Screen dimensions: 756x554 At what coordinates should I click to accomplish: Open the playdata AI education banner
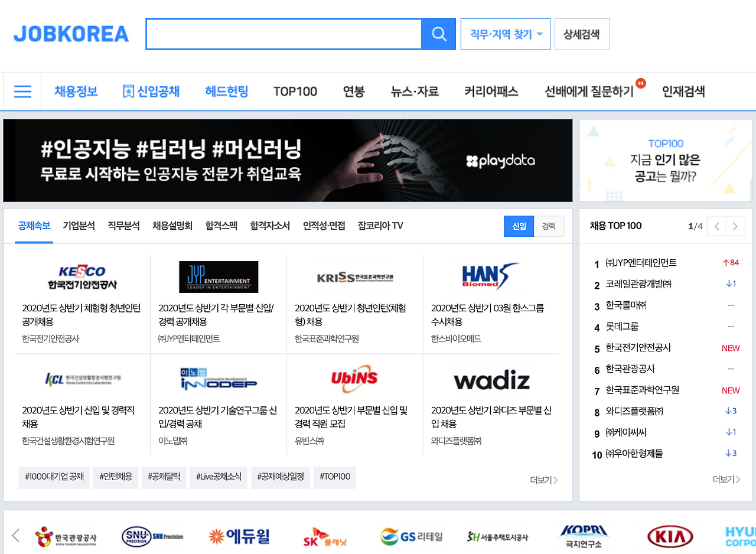click(x=288, y=161)
